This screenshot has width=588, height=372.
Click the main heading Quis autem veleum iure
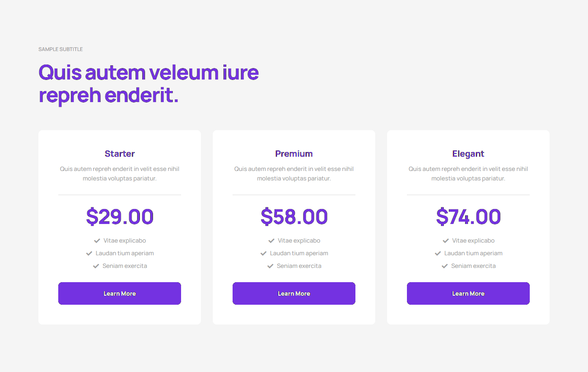[x=148, y=72]
